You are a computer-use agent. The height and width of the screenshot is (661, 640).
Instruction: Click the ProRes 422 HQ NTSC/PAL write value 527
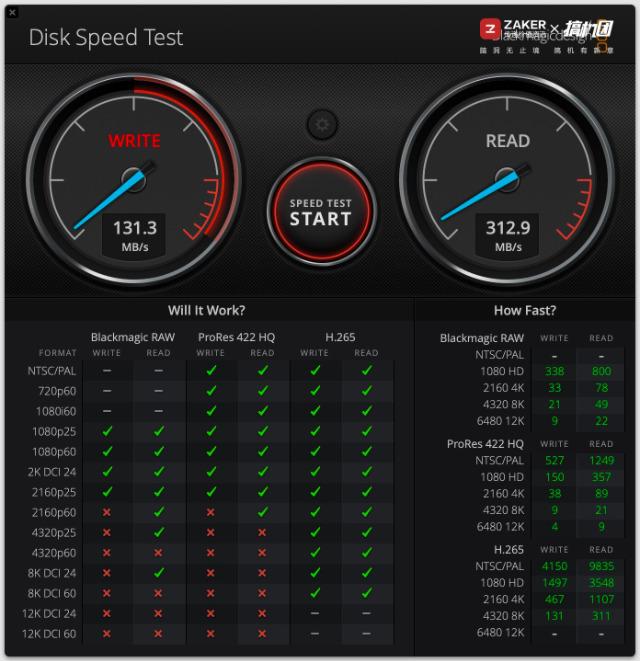[554, 460]
